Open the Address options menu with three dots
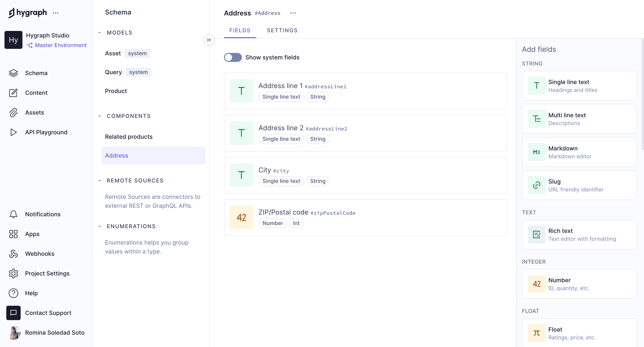This screenshot has width=644, height=347. tap(293, 13)
